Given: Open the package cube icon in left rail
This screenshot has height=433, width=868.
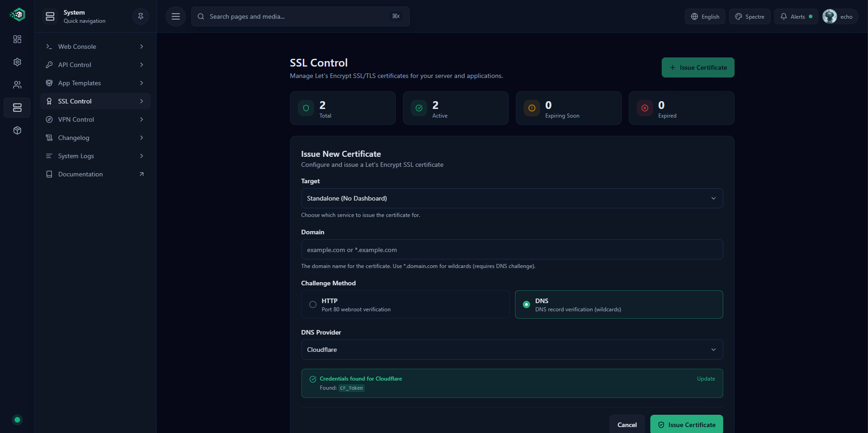Looking at the screenshot, I should [x=17, y=130].
